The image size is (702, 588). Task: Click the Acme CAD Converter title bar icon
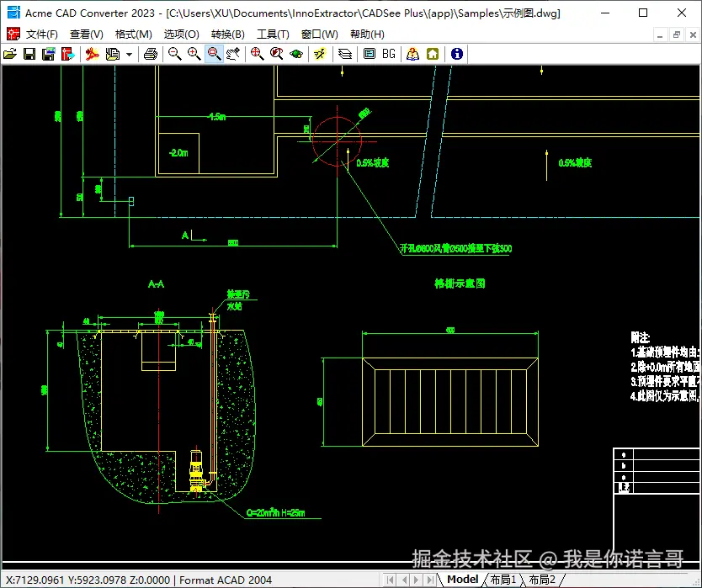pyautogui.click(x=13, y=13)
